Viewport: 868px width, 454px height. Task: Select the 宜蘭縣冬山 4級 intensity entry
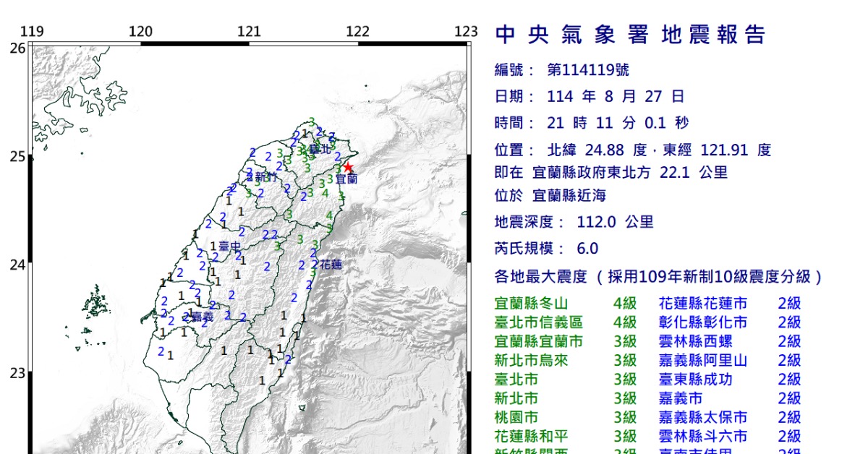click(x=566, y=304)
